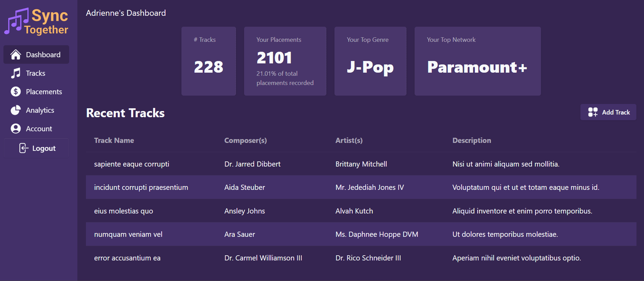Click description 'Ut dolores temporibus molestiae.'

click(x=505, y=234)
